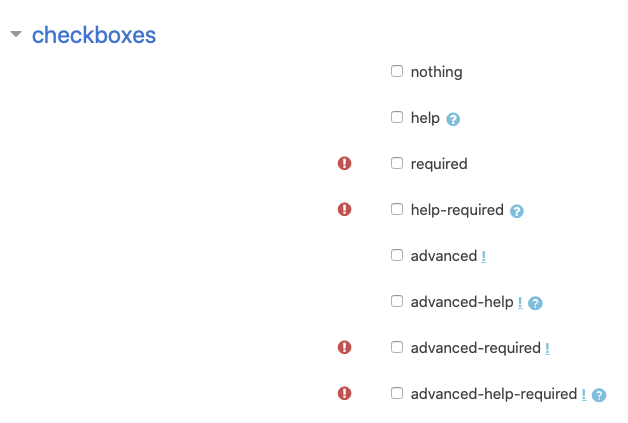Click red required icon beside advanced-required checkbox
The height and width of the screenshot is (423, 628).
344,347
